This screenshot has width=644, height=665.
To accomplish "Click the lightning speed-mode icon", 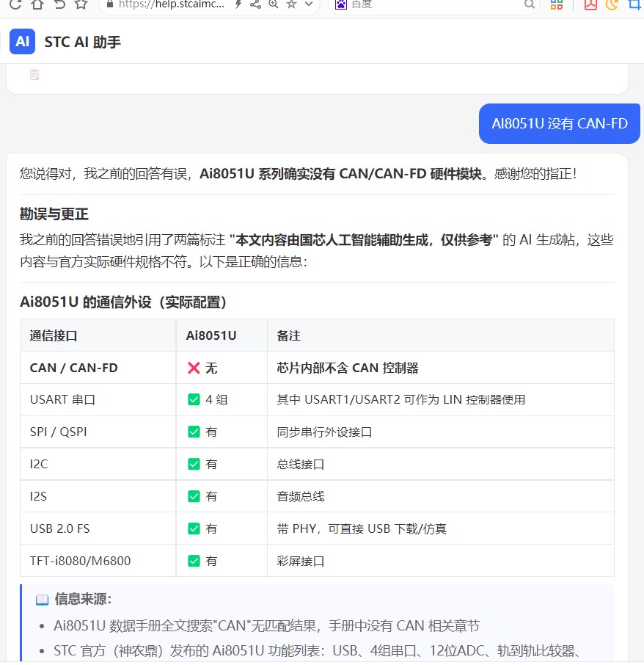I will pyautogui.click(x=238, y=4).
